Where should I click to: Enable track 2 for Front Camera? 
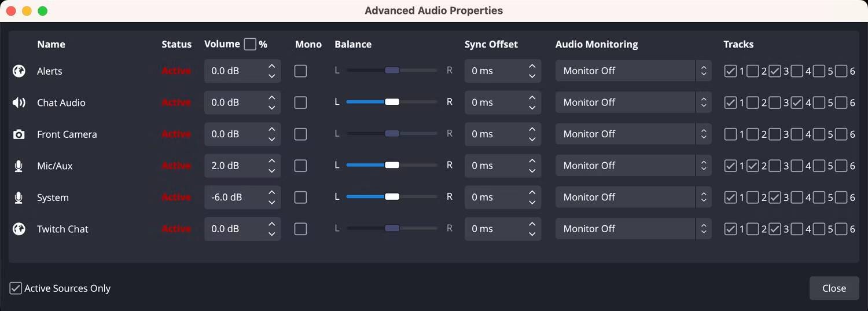(x=752, y=134)
